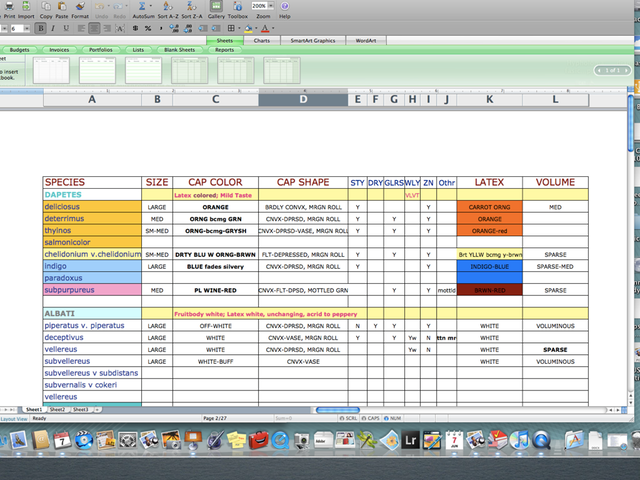Select the Sheet2 worksheet tab
This screenshot has width=640, height=480.
coord(57,409)
